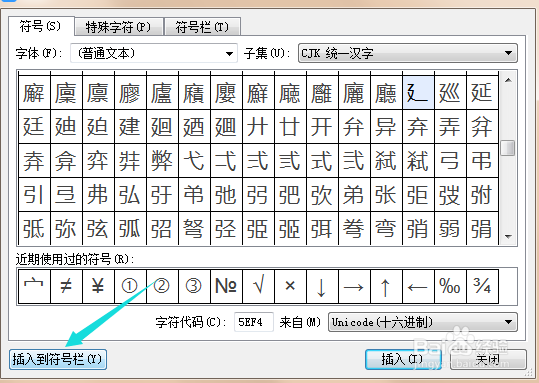Image resolution: width=539 pixels, height=383 pixels.
Task: Select the character 弟 in the grid
Action: pos(354,195)
